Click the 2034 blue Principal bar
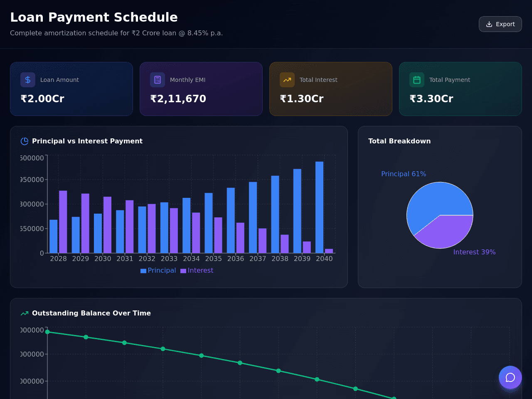Screen dimensions: 532x399 pyautogui.click(x=187, y=225)
